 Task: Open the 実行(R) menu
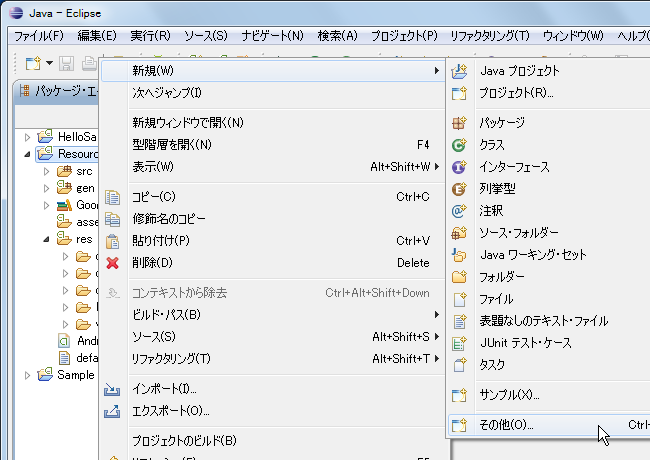coord(150,36)
